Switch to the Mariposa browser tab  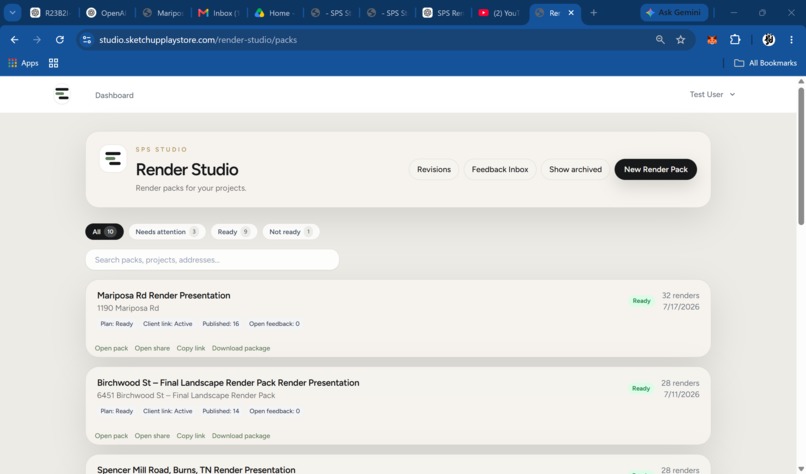tap(163, 13)
